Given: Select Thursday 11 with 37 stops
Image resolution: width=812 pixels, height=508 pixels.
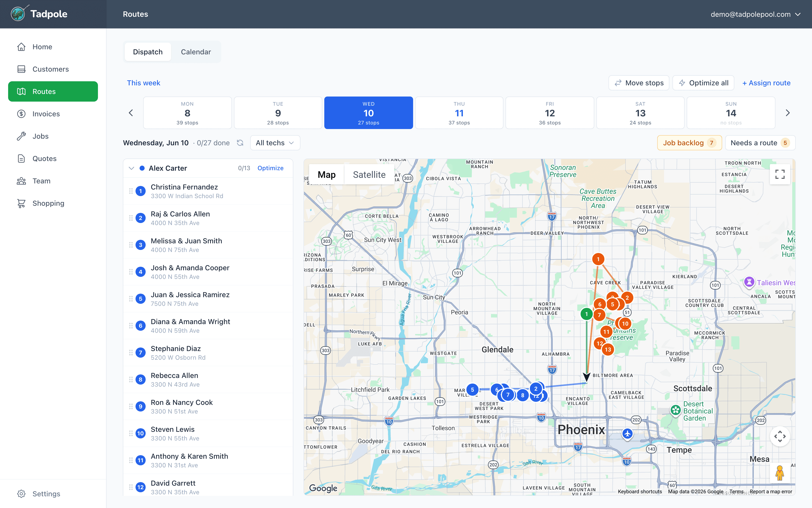Looking at the screenshot, I should 459,113.
